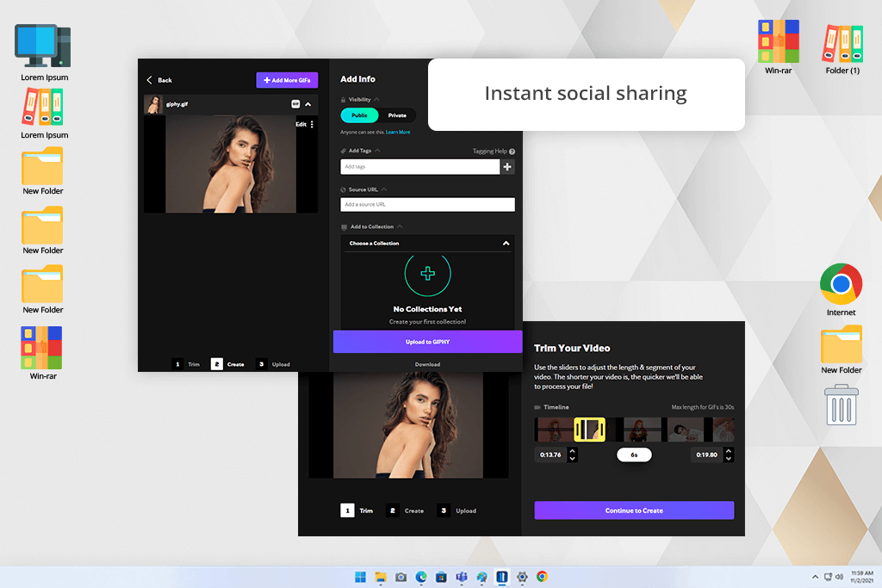This screenshot has height=588, width=882.
Task: Click the Add a source URL field
Action: pos(427,205)
